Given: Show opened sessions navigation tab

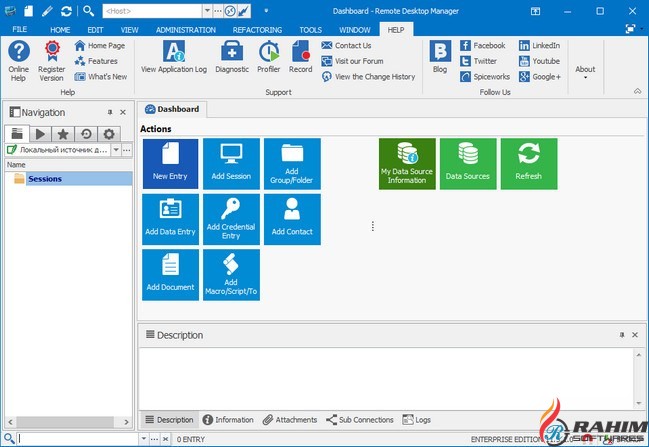Looking at the screenshot, I should (x=40, y=134).
